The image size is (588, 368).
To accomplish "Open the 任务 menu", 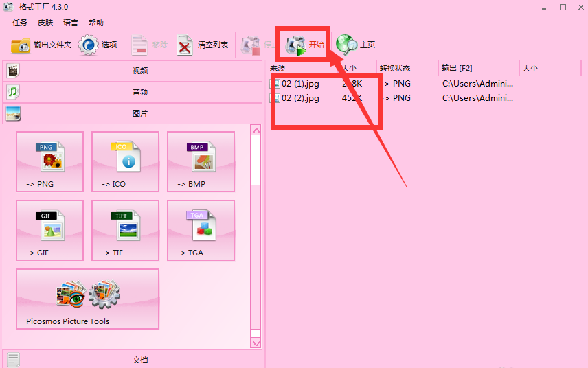I will [x=19, y=23].
